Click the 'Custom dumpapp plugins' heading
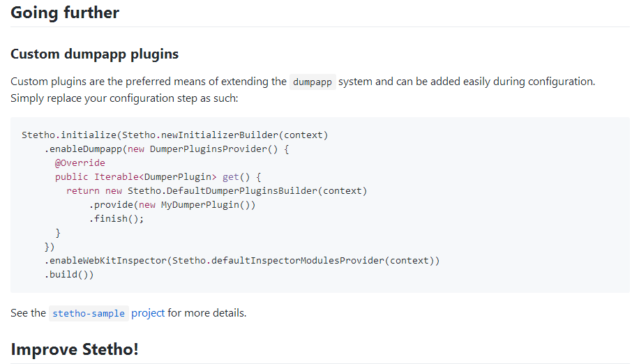 (x=95, y=54)
